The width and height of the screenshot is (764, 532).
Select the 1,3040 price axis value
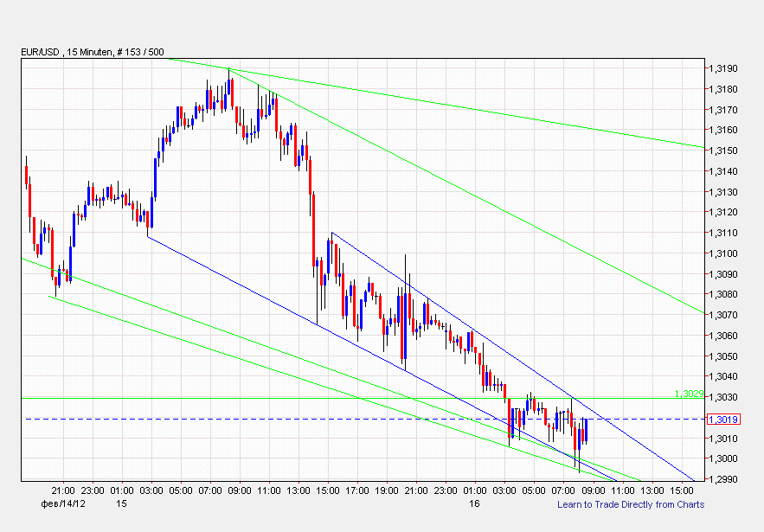pos(723,376)
